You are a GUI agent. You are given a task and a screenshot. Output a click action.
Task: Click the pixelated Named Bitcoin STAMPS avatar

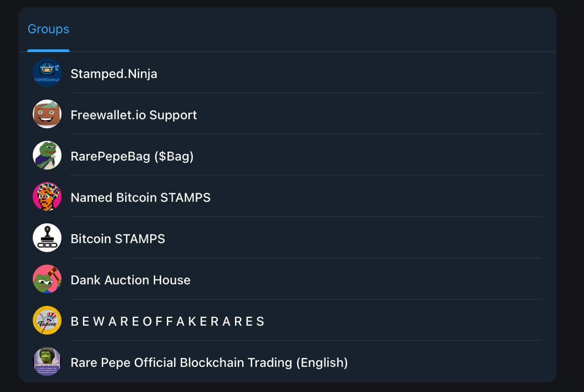[x=47, y=197]
